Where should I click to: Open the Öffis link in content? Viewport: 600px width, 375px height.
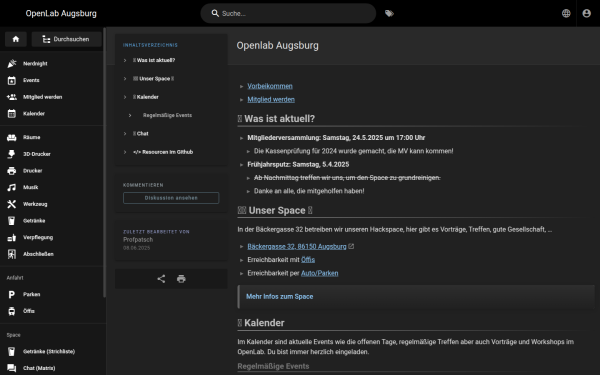[x=308, y=260]
